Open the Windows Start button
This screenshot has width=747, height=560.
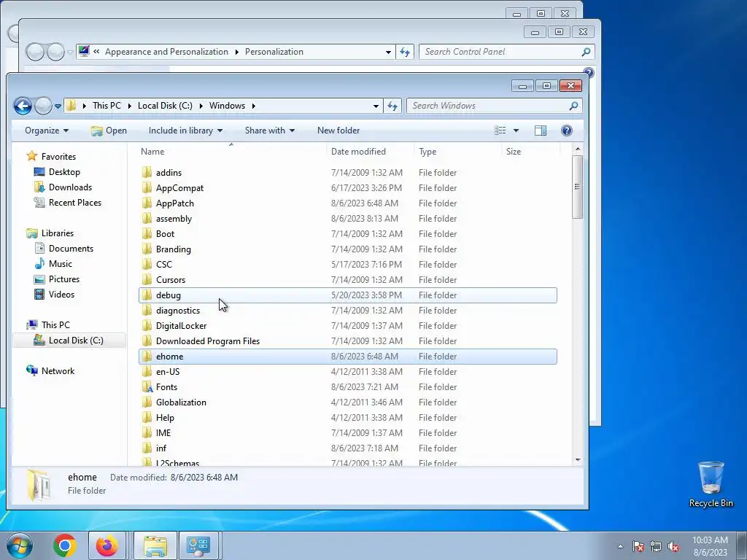[x=20, y=545]
